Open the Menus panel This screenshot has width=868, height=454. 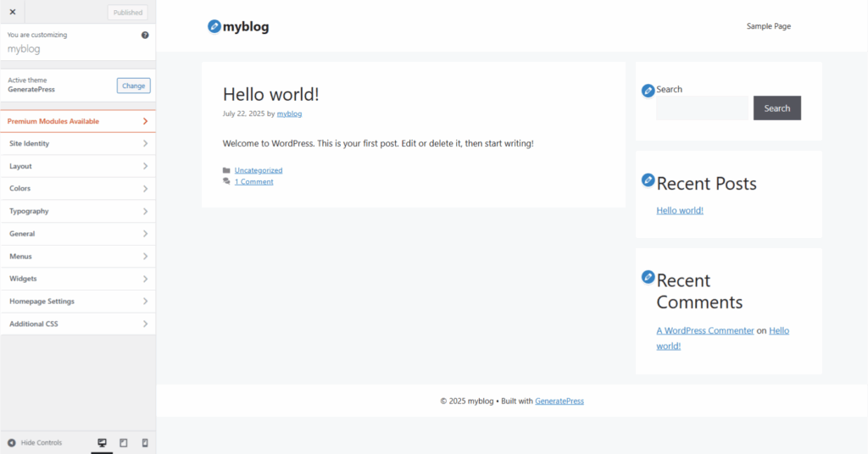click(78, 256)
